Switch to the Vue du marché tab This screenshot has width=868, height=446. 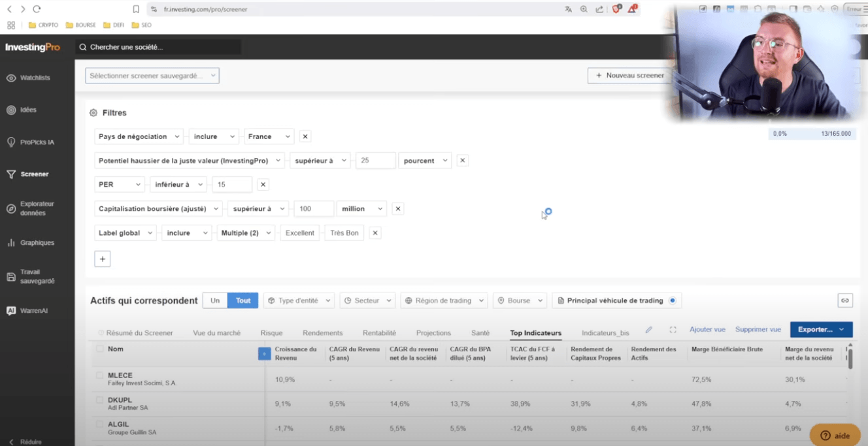(x=217, y=333)
